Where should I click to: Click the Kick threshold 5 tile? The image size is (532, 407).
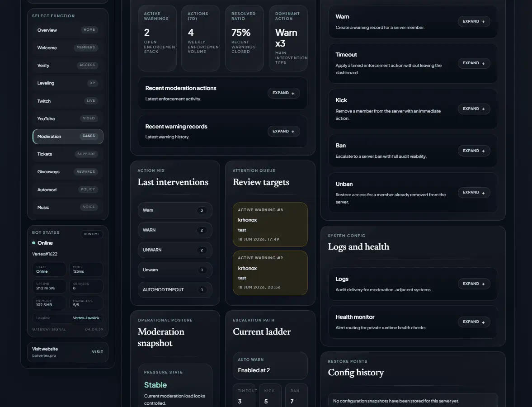pyautogui.click(x=270, y=395)
